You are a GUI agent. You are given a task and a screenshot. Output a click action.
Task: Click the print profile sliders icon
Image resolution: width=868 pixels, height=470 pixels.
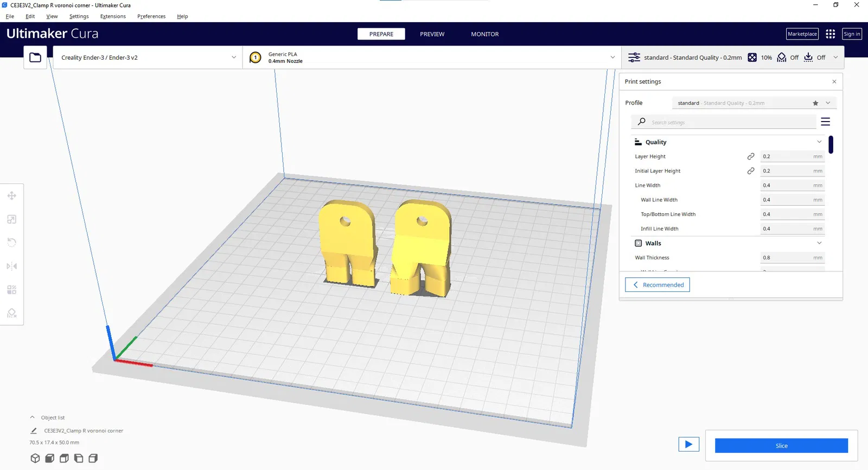[634, 58]
